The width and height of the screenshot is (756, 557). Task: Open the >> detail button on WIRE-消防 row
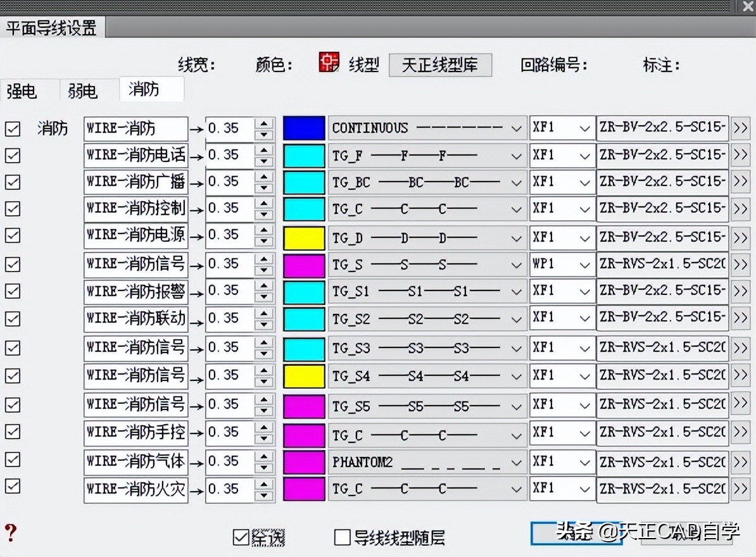[x=741, y=128]
